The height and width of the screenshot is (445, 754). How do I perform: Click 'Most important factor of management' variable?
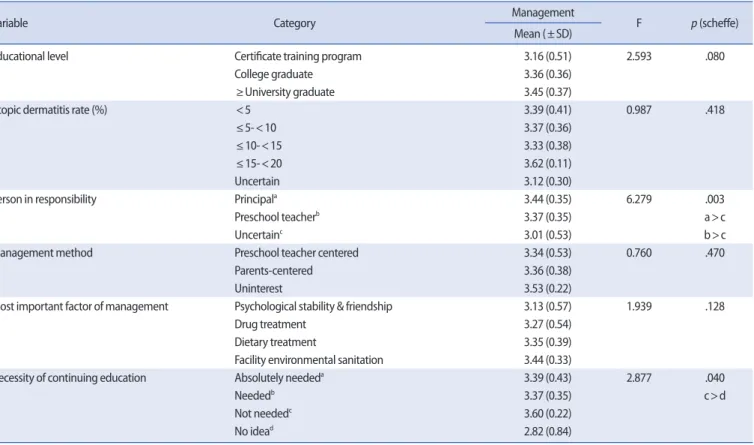84,306
